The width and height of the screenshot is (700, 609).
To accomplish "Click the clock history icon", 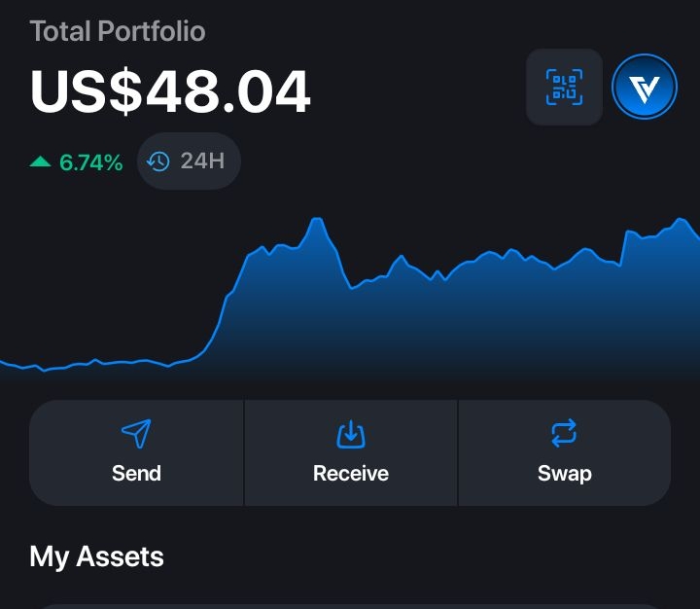I will (x=158, y=161).
